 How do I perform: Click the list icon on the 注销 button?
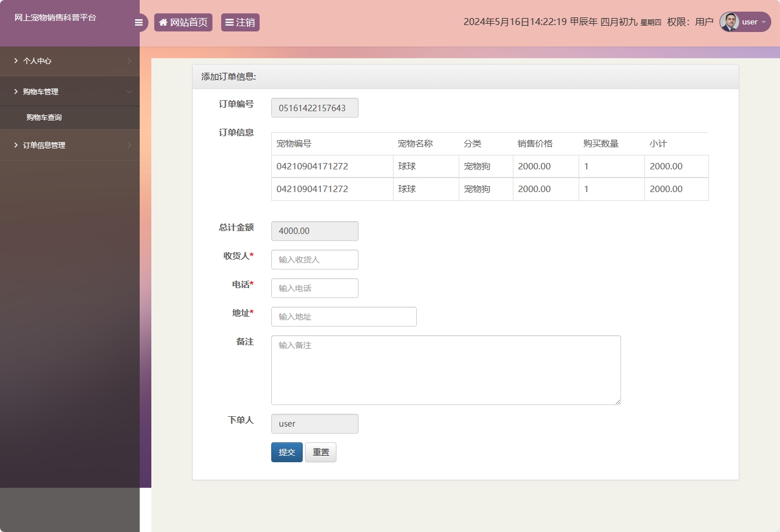tap(230, 22)
